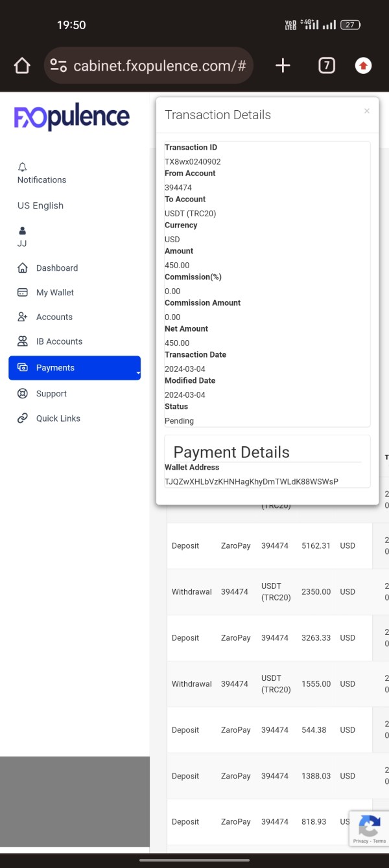Select transaction ID TX8wx0240902 text
Image resolution: width=389 pixels, height=868 pixels.
tap(193, 161)
